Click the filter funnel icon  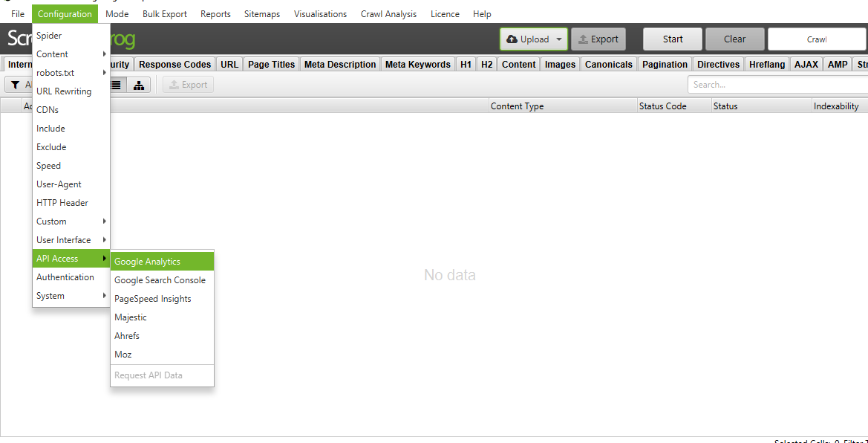(15, 85)
